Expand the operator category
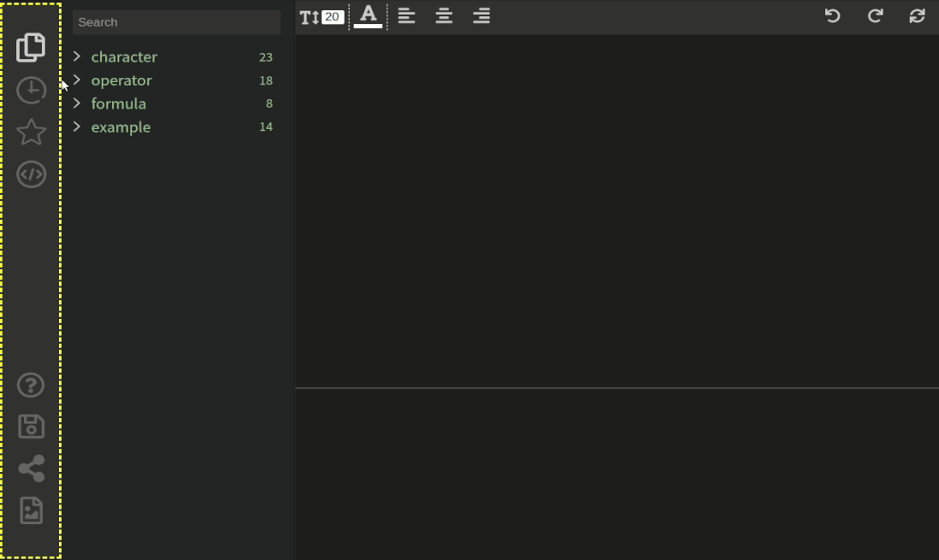939x560 pixels. [x=77, y=80]
